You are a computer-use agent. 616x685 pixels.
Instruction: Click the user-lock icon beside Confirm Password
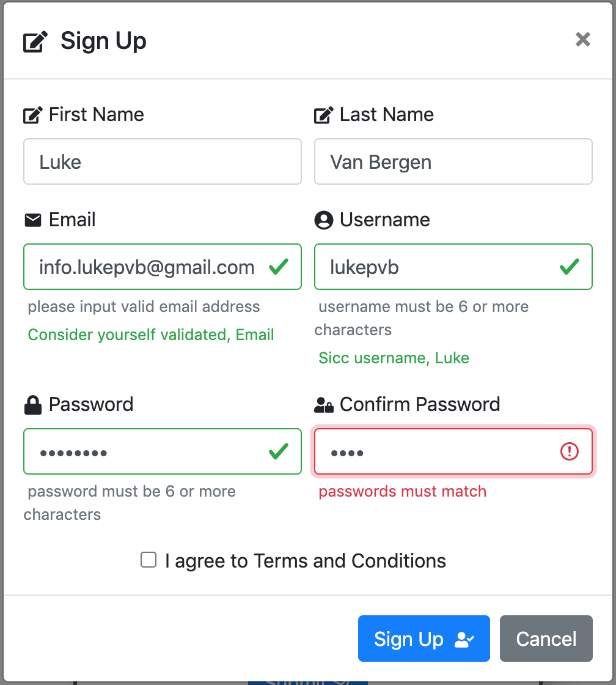(x=324, y=404)
